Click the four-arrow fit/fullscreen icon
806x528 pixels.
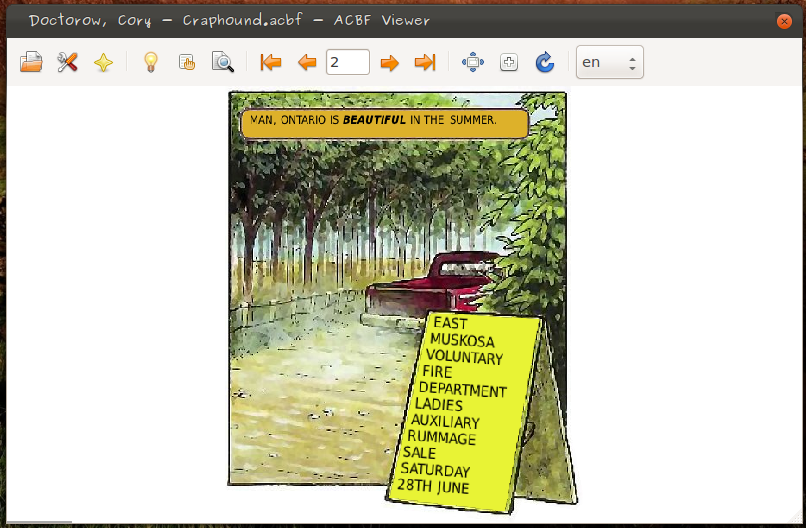473,62
